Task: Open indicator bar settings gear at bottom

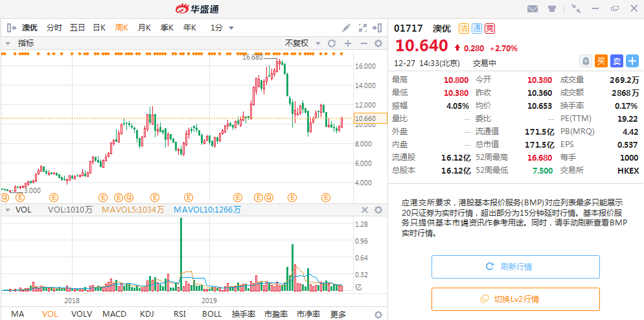Action: tap(378, 315)
